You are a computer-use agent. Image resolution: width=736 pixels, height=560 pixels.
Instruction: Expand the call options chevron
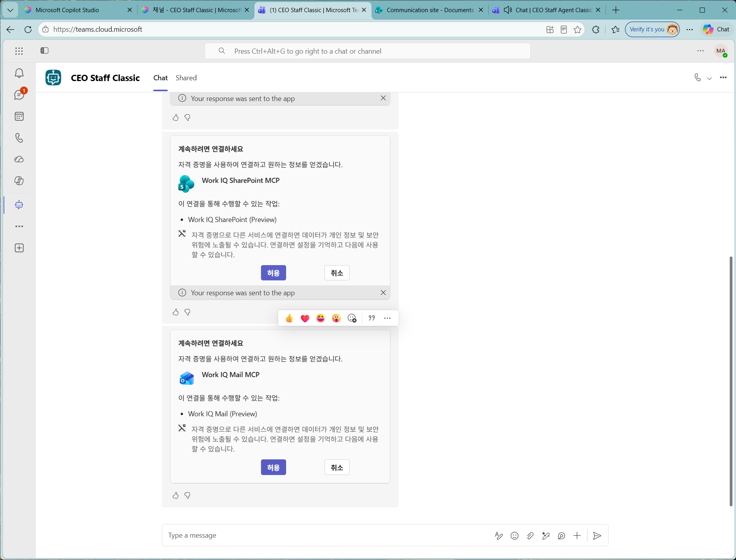[x=709, y=78]
